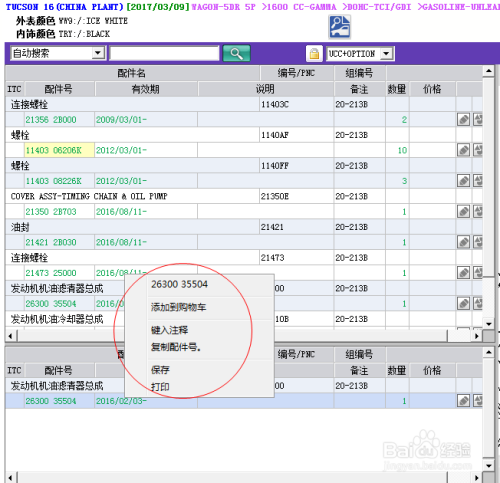
Task: Click PNC code 11403C
Action: 275,105
